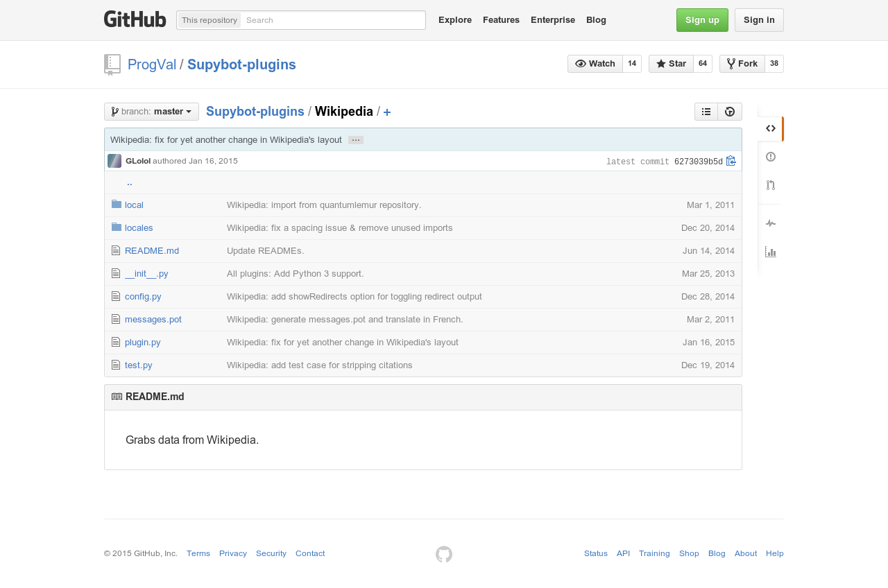Open the Status footer link
Image resolution: width=888 pixels, height=588 pixels.
pos(596,553)
